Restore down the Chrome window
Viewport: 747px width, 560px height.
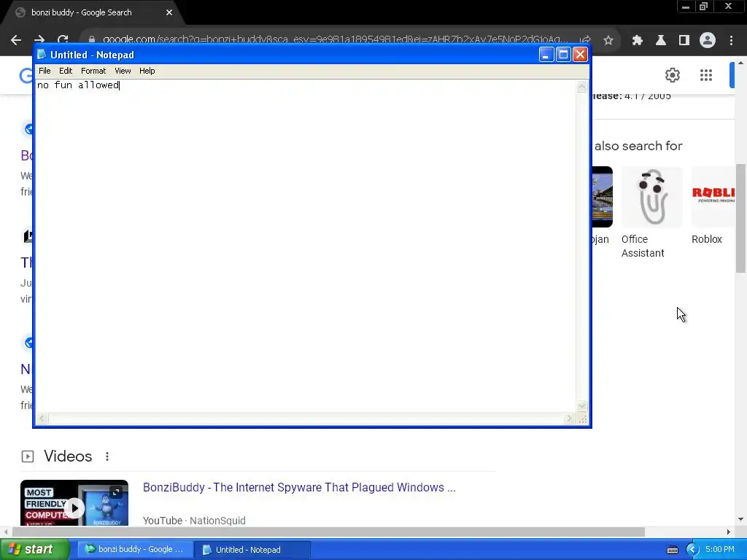[703, 7]
